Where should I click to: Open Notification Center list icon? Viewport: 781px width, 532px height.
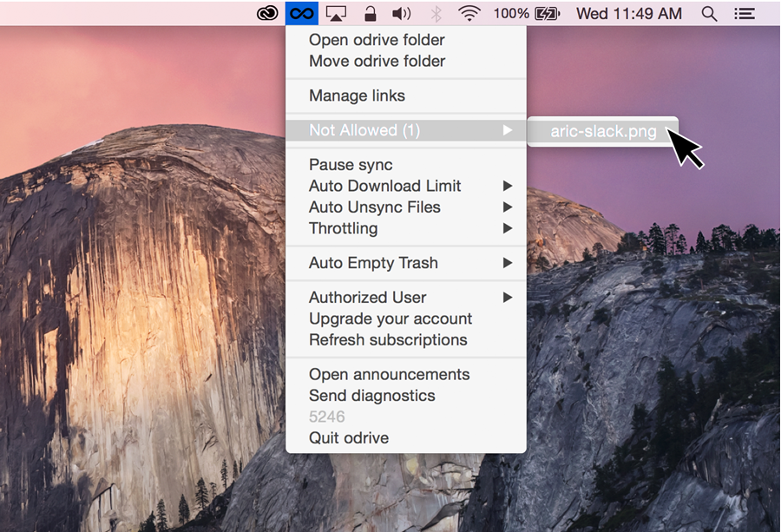click(745, 13)
